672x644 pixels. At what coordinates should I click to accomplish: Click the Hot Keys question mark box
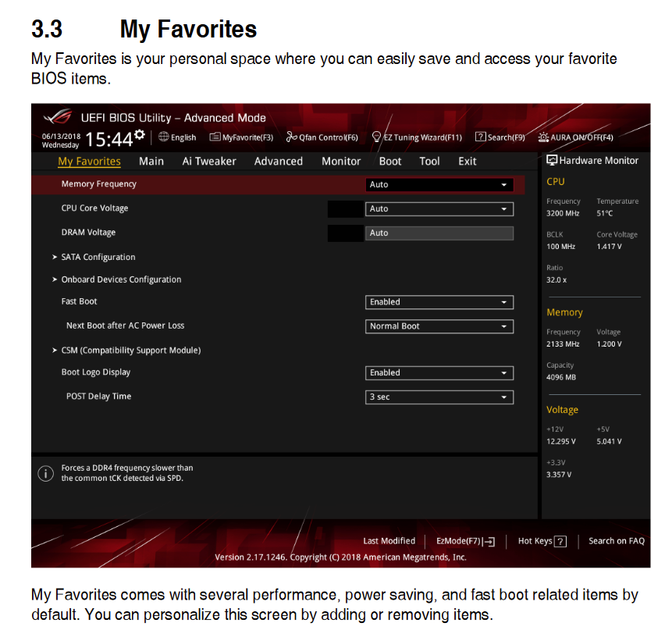560,542
